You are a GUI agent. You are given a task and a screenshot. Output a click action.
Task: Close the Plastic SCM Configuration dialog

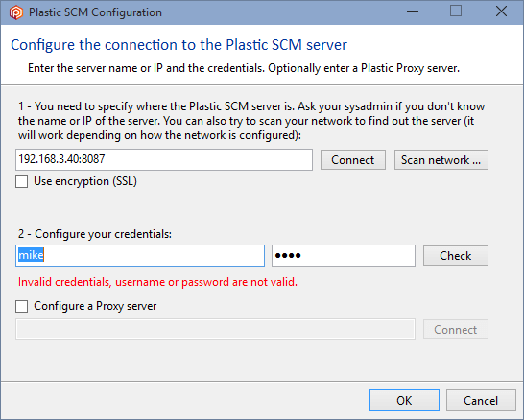point(501,12)
